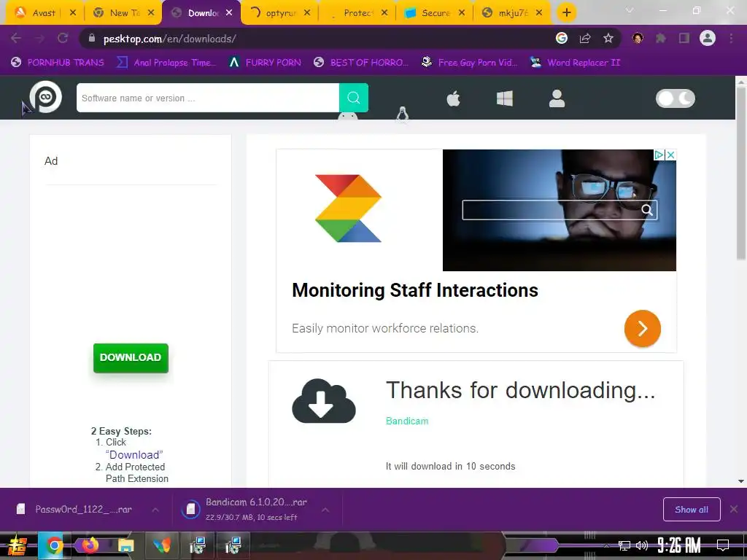Image resolution: width=747 pixels, height=560 pixels.
Task: Expand options for PasswOrd_1122 rar download
Action: (x=155, y=510)
